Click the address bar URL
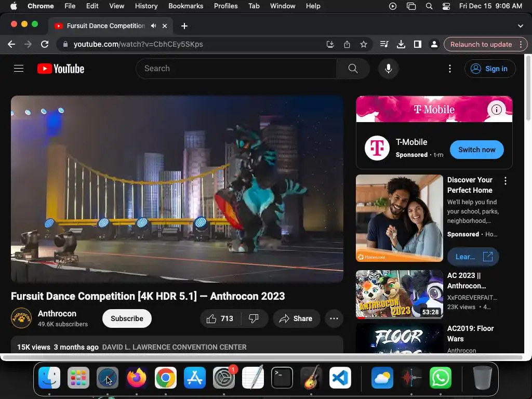 [x=138, y=45]
